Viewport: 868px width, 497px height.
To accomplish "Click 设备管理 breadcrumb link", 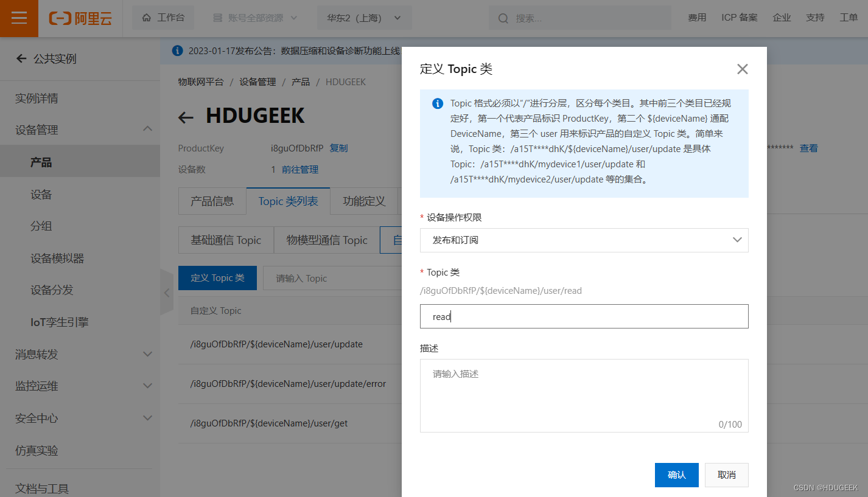I will (257, 82).
